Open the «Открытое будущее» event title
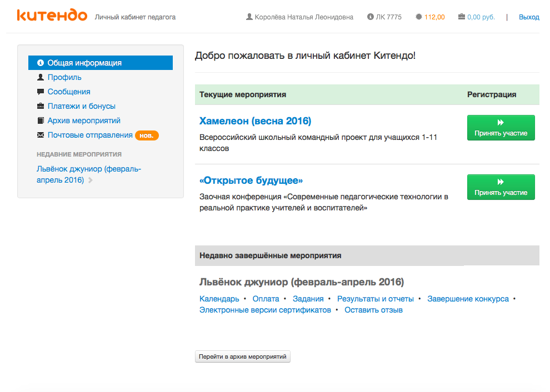This screenshot has height=392, width=550. (251, 180)
